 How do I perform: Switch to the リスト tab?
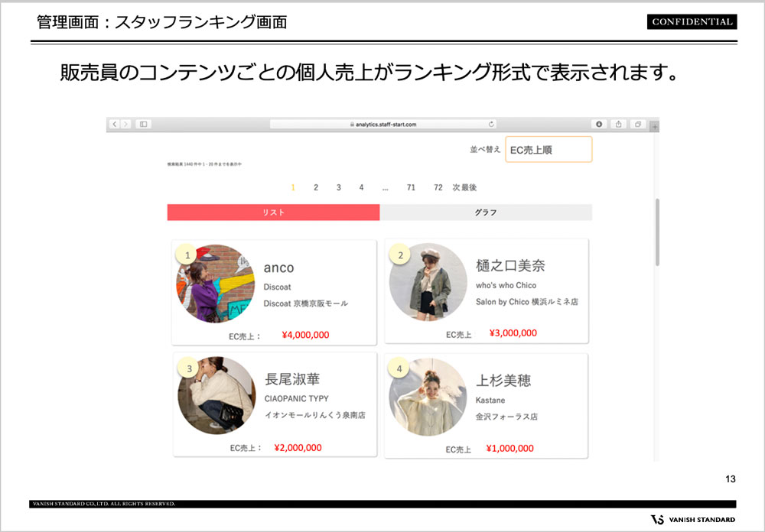273,212
